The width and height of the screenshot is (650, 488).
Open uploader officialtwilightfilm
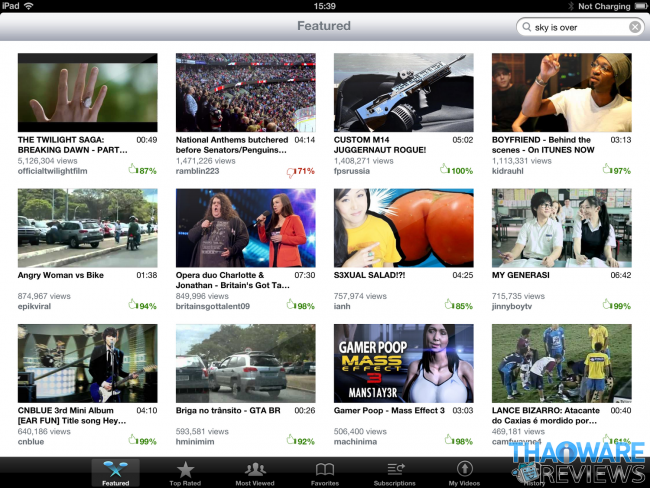pos(53,171)
